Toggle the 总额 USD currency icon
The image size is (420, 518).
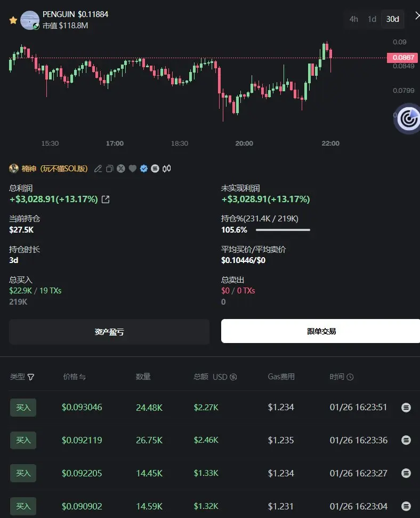(233, 377)
